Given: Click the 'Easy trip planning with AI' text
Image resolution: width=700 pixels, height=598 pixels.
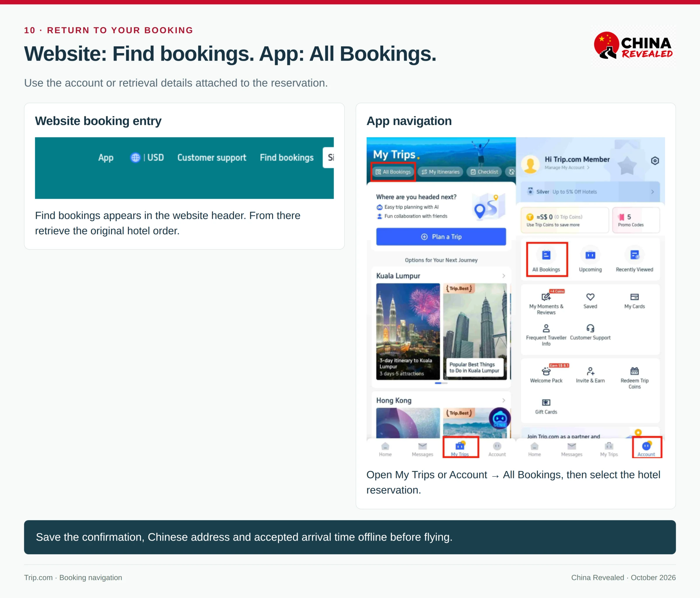Looking at the screenshot, I should pyautogui.click(x=412, y=207).
